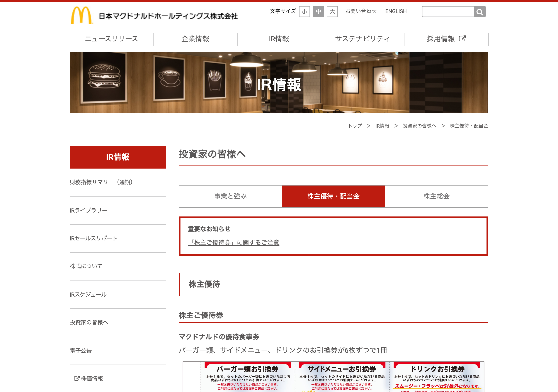Go to IR情報 in the breadcrumb

pyautogui.click(x=382, y=126)
